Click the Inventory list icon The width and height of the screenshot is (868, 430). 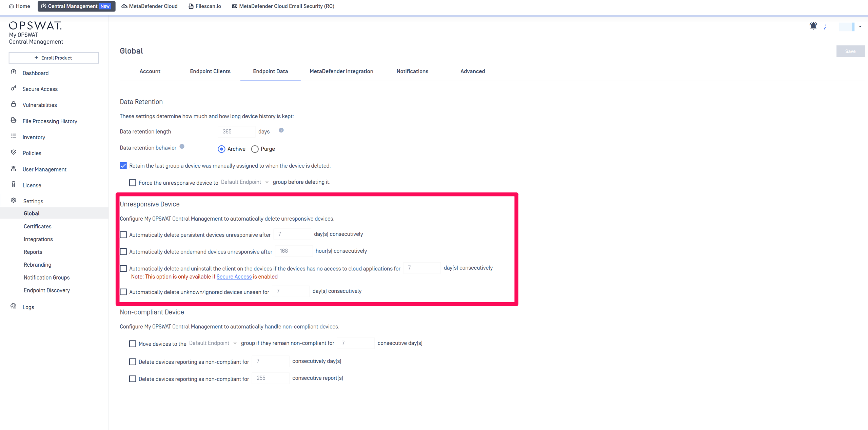14,136
